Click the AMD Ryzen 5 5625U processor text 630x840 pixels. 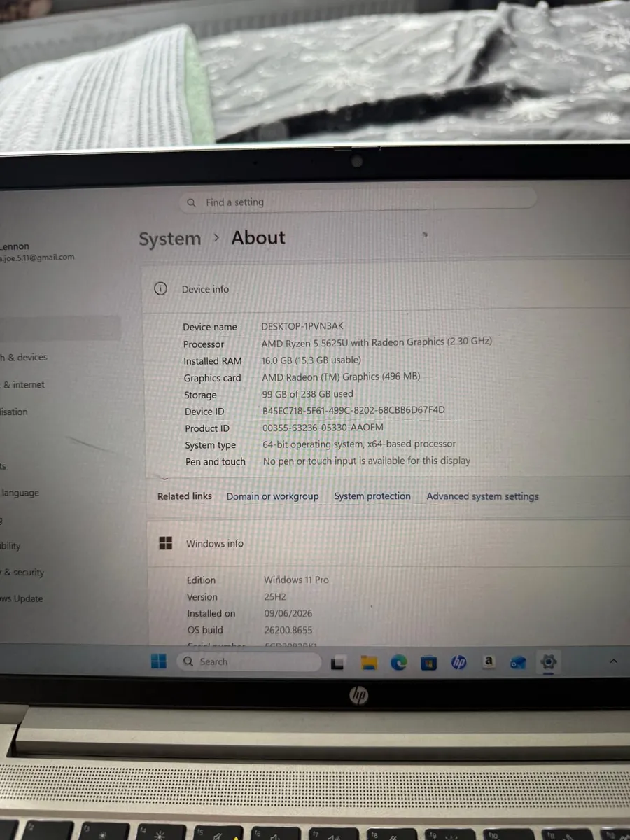tap(377, 342)
